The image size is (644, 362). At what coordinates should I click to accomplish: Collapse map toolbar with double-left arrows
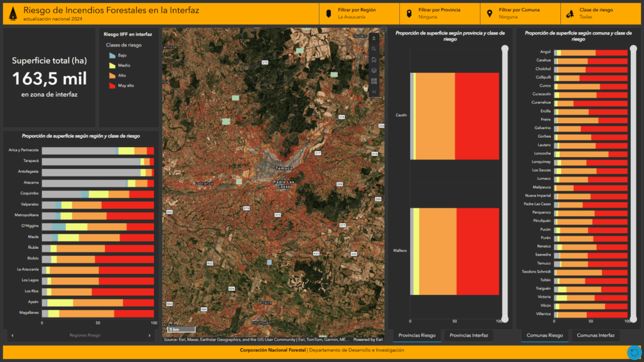coord(374,92)
